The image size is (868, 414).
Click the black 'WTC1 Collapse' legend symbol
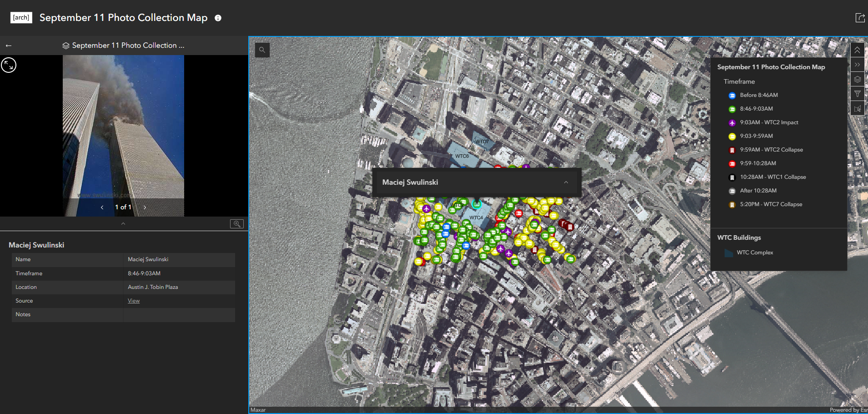[732, 177]
